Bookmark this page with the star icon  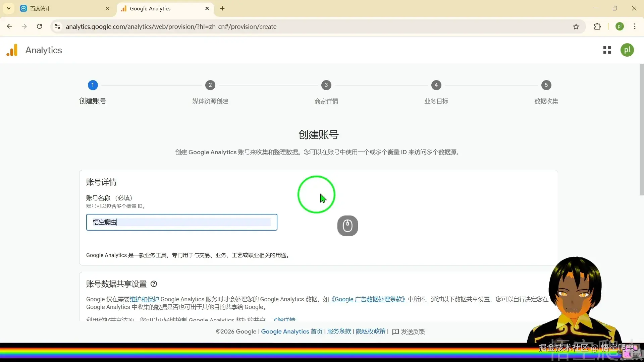[576, 27]
